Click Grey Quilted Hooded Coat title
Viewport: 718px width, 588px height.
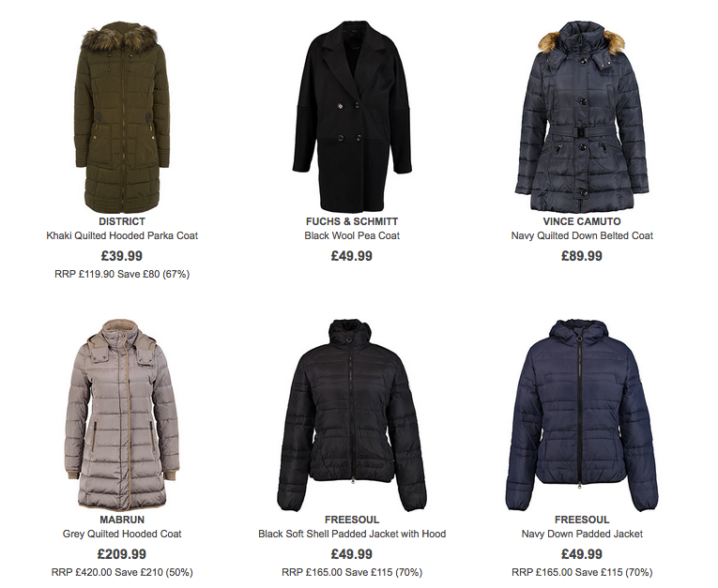click(x=122, y=534)
